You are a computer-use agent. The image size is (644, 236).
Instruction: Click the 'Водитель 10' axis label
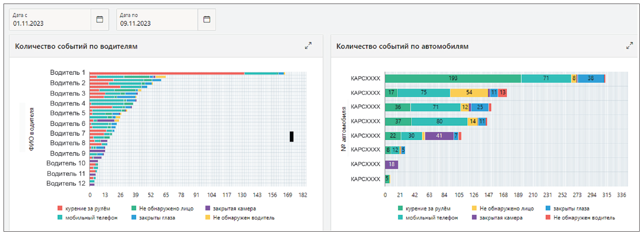tap(66, 163)
